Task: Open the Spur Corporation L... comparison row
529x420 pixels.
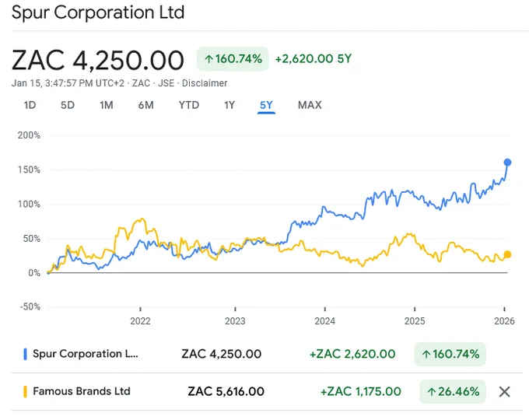Action: pyautogui.click(x=267, y=354)
